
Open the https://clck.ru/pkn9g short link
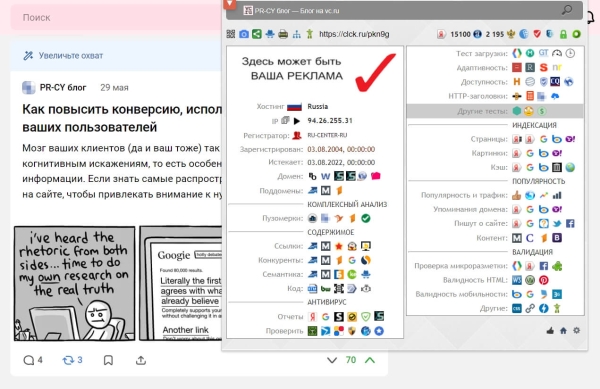coord(354,34)
